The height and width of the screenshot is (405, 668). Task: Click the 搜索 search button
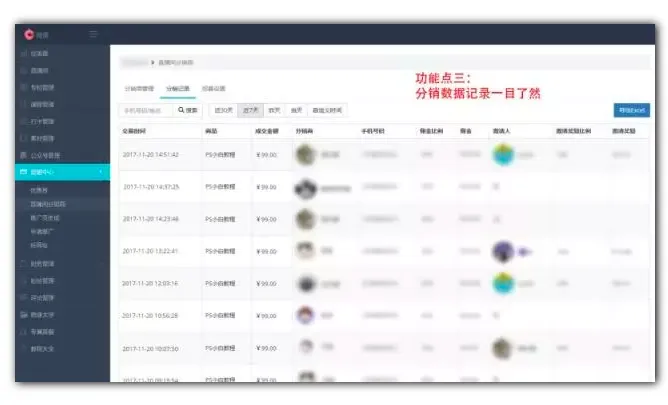coord(187,110)
